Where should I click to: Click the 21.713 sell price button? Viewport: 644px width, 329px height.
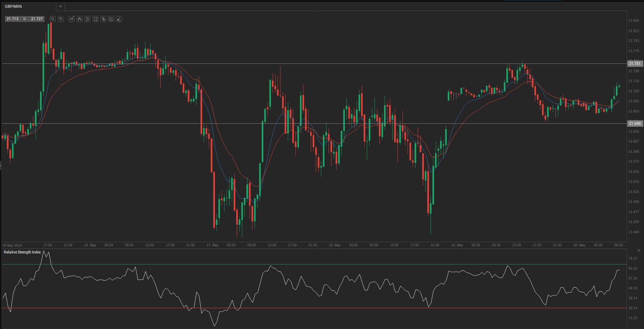click(x=12, y=19)
